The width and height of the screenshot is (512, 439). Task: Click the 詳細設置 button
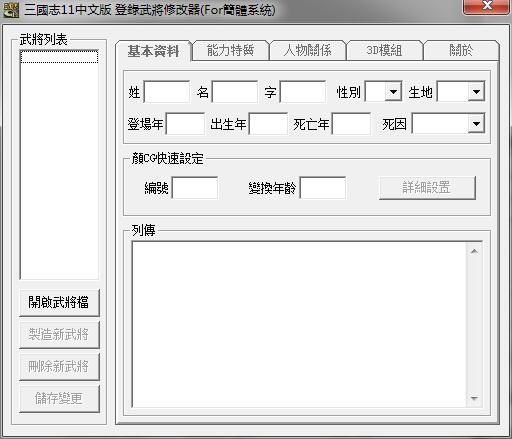427,188
